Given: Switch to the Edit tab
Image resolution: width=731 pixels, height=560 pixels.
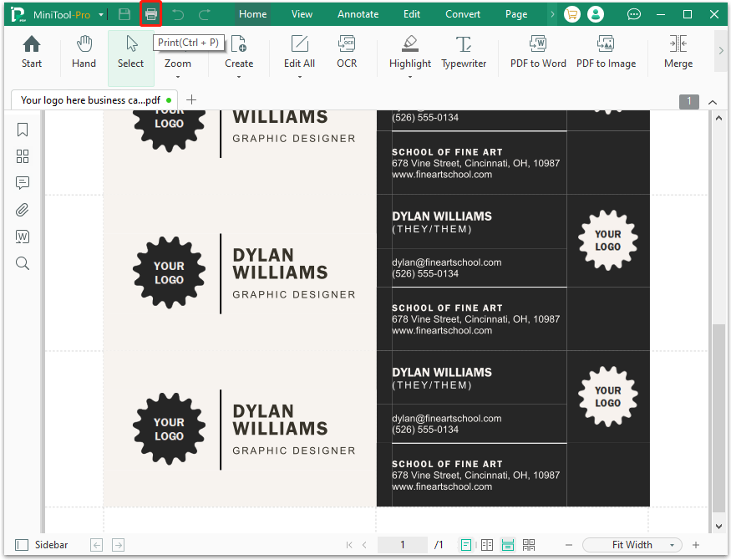Looking at the screenshot, I should click(412, 14).
